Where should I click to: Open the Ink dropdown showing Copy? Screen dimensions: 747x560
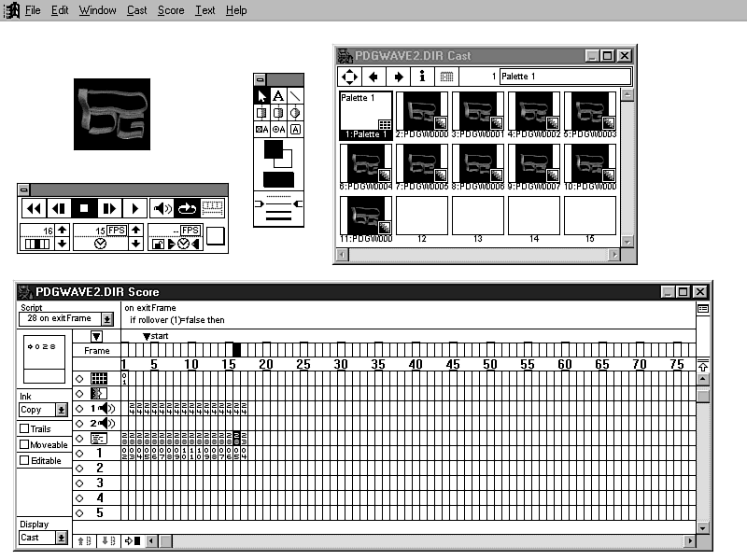coord(62,410)
